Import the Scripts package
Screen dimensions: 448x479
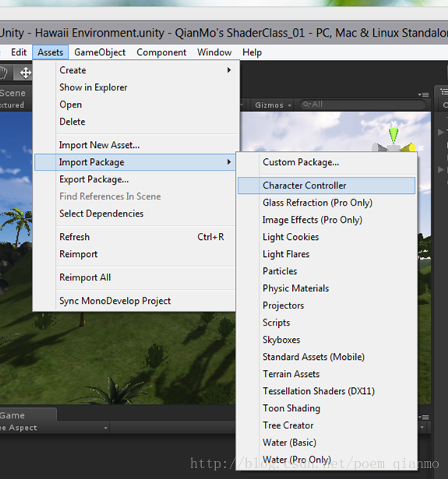coord(326,322)
